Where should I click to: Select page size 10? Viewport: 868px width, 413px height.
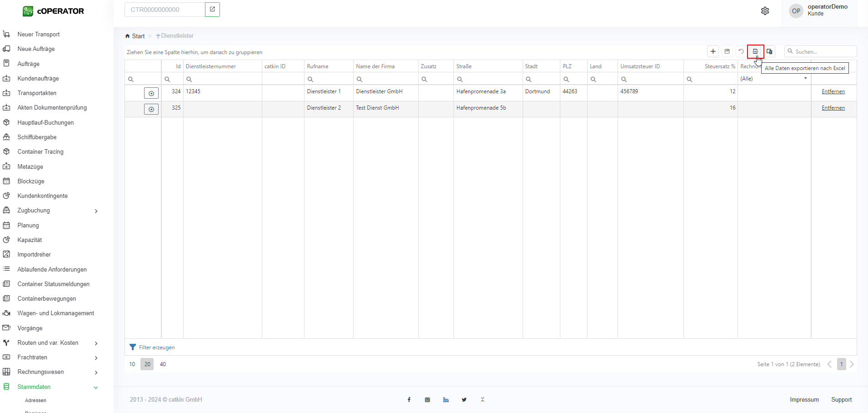point(132,364)
